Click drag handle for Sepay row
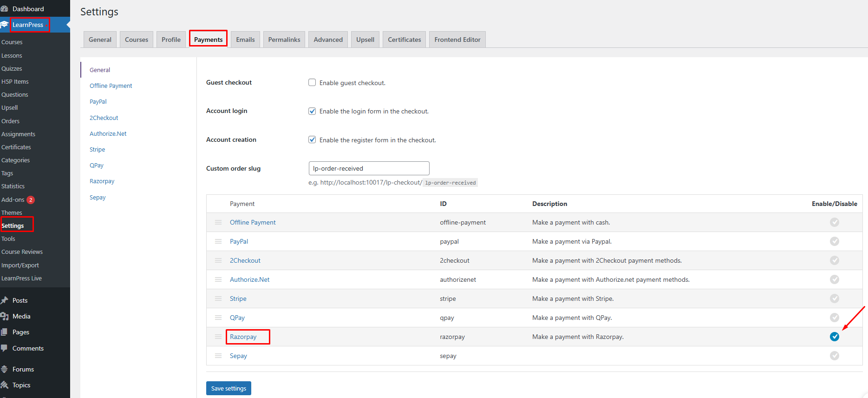Viewport: 868px width, 398px height. pos(218,356)
